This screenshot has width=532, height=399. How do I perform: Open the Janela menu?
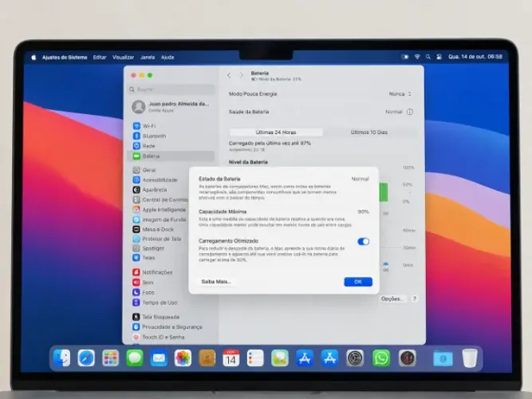(x=148, y=57)
